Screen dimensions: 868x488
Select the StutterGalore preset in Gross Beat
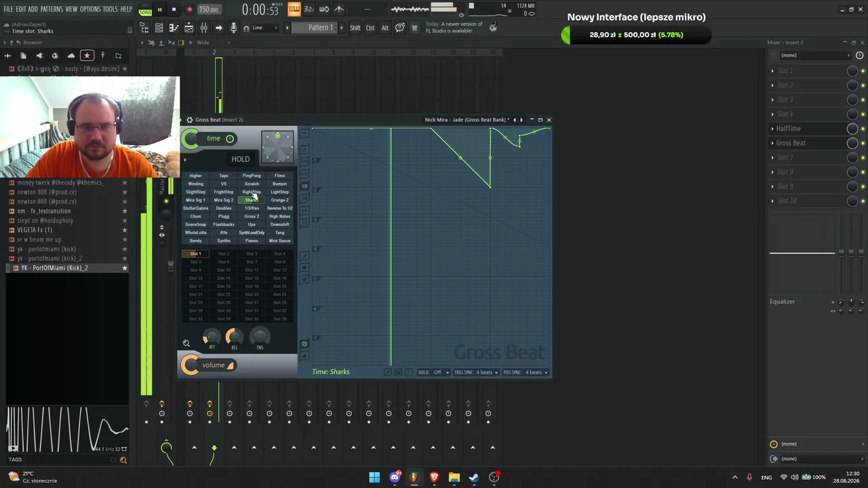(x=195, y=208)
